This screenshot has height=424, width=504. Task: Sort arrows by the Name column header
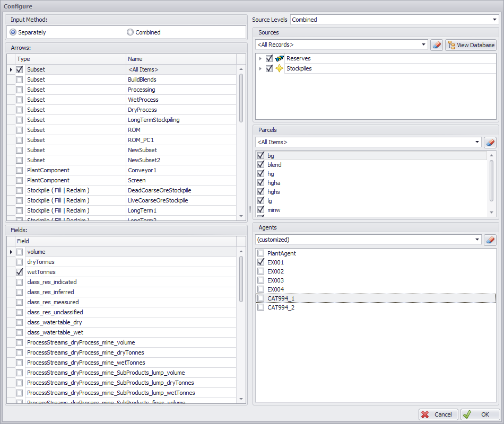[x=180, y=59]
